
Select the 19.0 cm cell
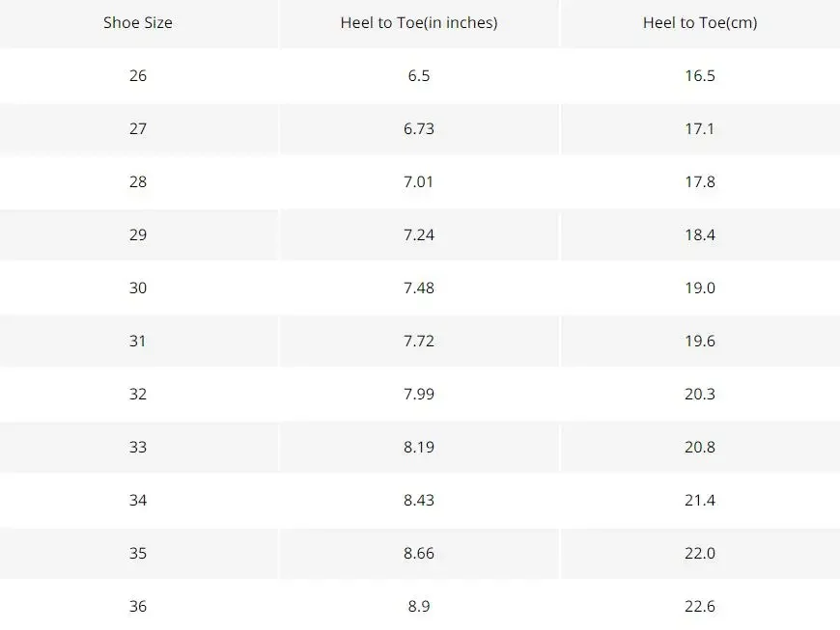click(700, 288)
